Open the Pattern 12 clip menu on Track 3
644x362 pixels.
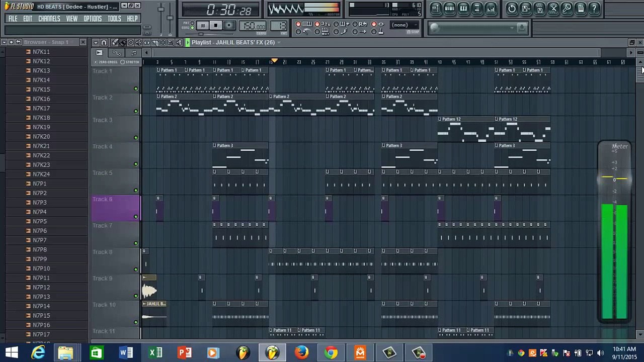tap(440, 120)
